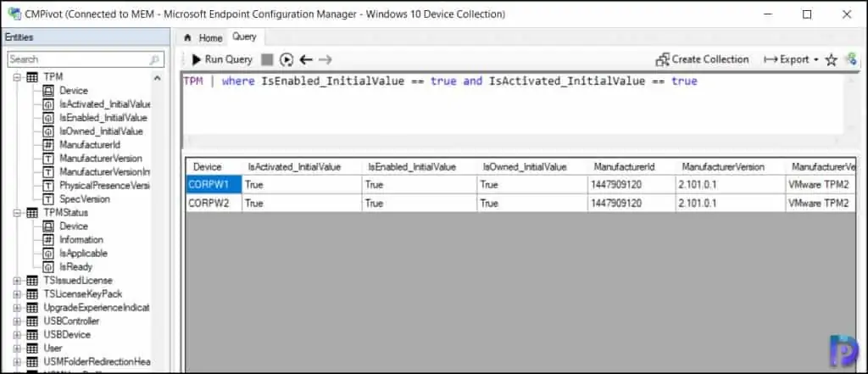Expand the UpgradeExperienceIndicators node
This screenshot has height=374, width=868.
click(x=17, y=308)
